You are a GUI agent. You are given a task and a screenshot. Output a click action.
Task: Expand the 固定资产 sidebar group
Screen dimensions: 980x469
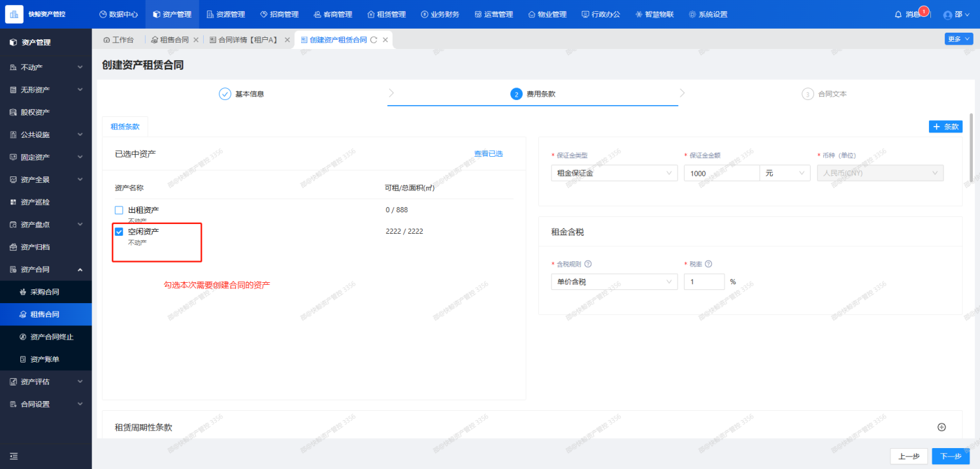(46, 157)
